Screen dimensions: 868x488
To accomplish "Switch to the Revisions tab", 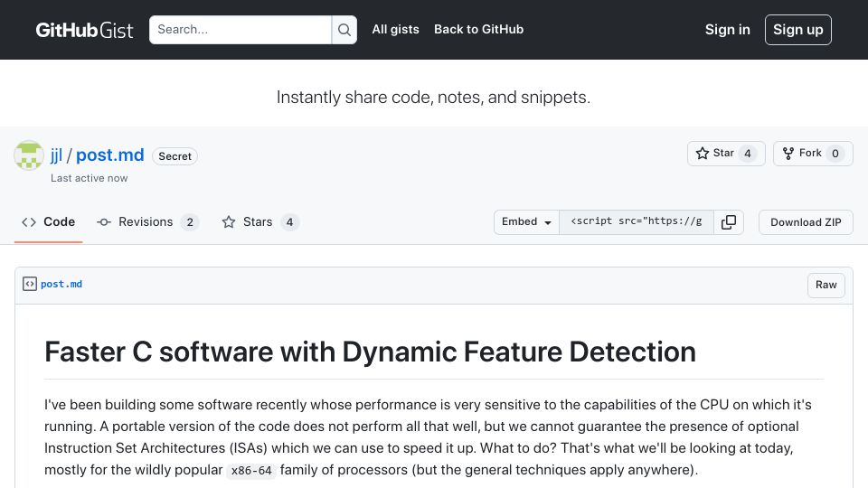I will pyautogui.click(x=147, y=222).
